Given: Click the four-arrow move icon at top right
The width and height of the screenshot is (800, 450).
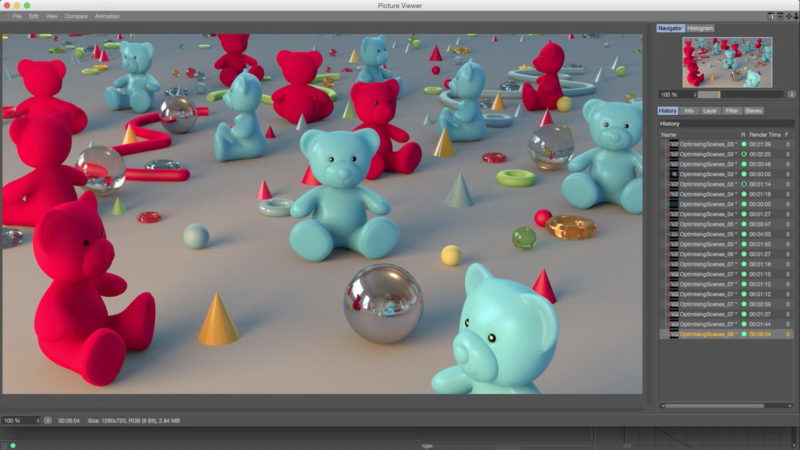Looking at the screenshot, I should coord(787,16).
